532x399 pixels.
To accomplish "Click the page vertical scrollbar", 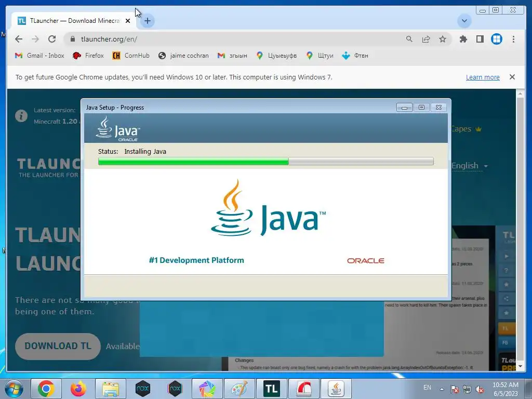I will click(520, 230).
